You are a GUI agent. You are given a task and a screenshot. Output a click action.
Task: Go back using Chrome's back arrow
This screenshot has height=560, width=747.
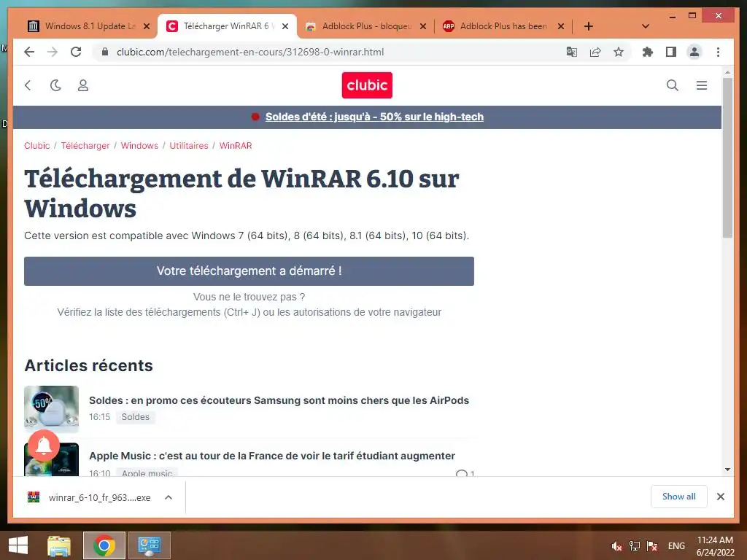[x=29, y=52]
